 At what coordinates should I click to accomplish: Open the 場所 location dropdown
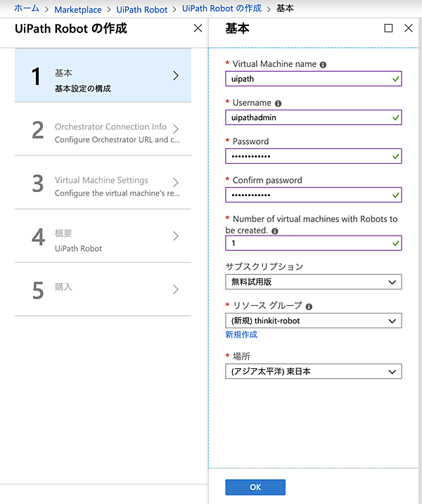pyautogui.click(x=313, y=371)
